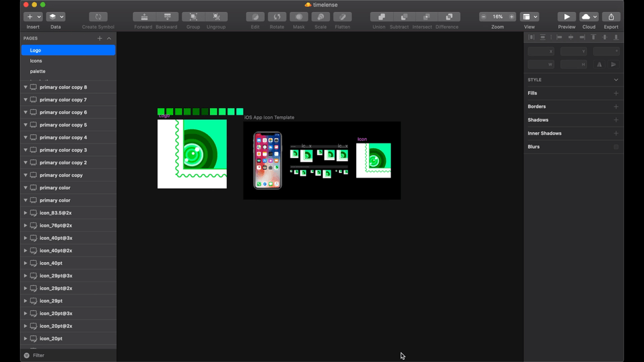The width and height of the screenshot is (644, 362).
Task: Apply the Mask tool
Action: pos(299,17)
